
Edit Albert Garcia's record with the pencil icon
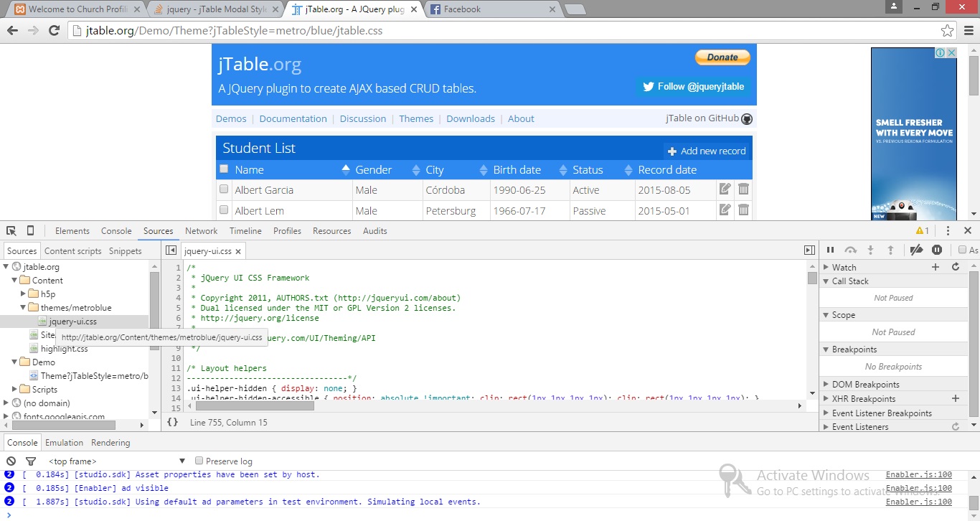pos(725,189)
